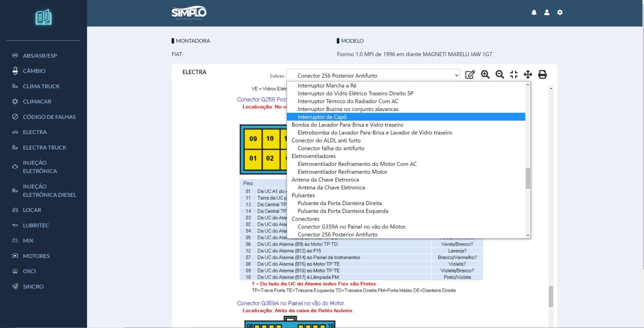Screen dimensions: 644x328
Task: Choose 'Antena da Chave Eletronica' sub-option
Action: [x=331, y=188]
